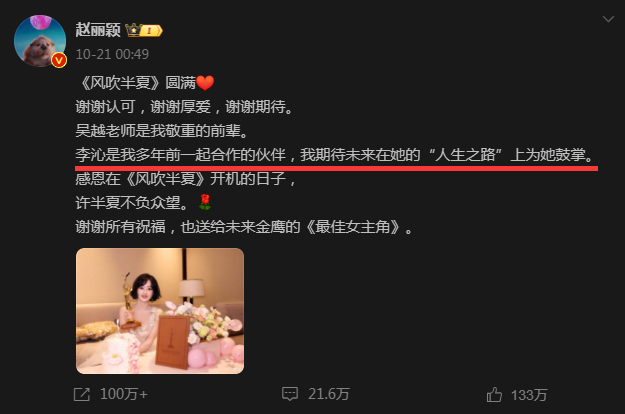Click the 21.6万 comment count
The image size is (625, 414).
[x=328, y=394]
